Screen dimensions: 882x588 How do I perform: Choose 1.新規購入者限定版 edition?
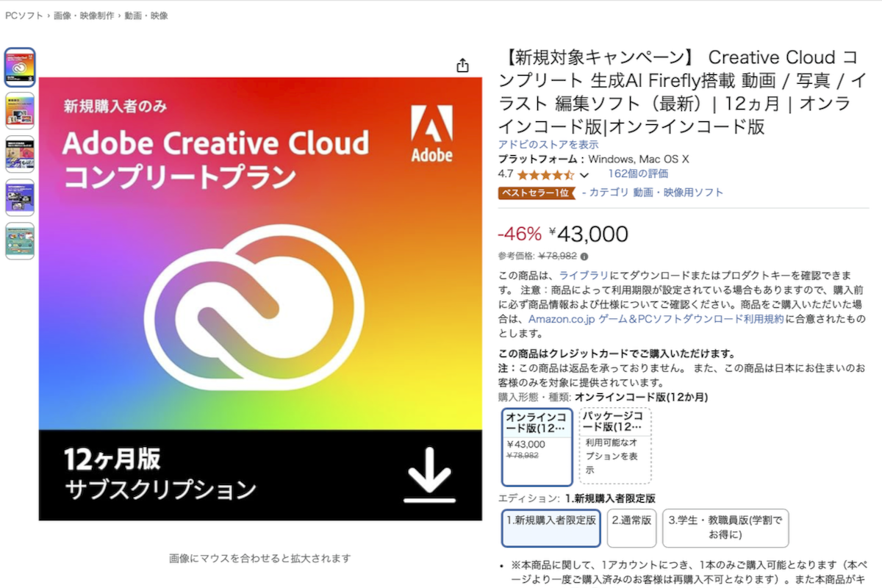coord(551,528)
